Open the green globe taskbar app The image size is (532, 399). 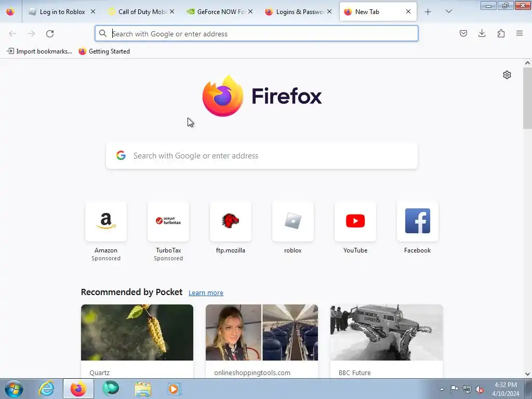coord(111,389)
